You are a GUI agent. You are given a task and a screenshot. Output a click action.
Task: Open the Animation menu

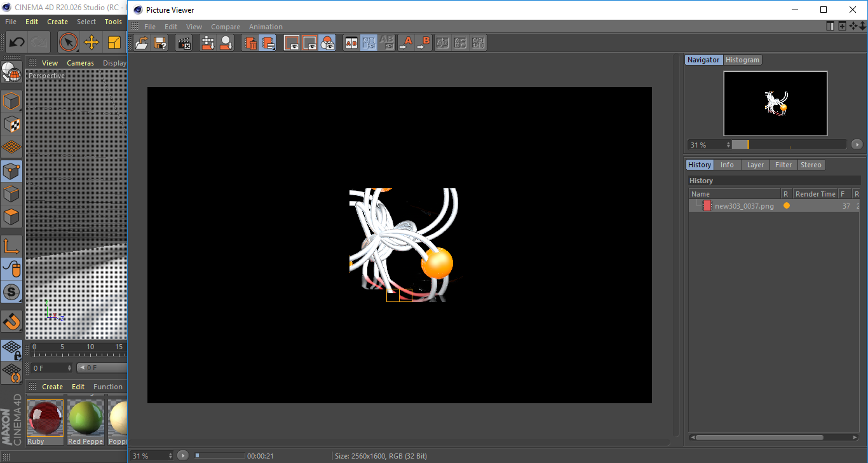[x=266, y=27]
